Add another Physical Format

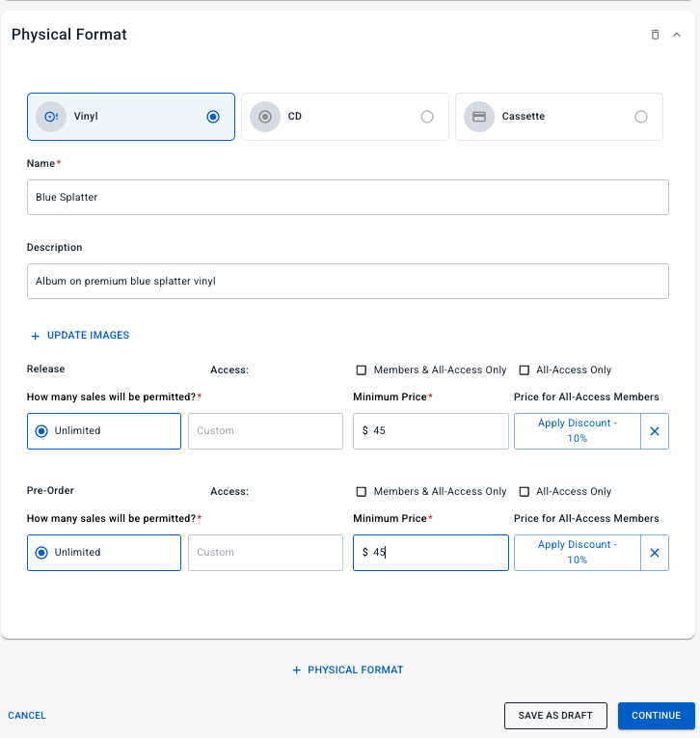(x=348, y=670)
